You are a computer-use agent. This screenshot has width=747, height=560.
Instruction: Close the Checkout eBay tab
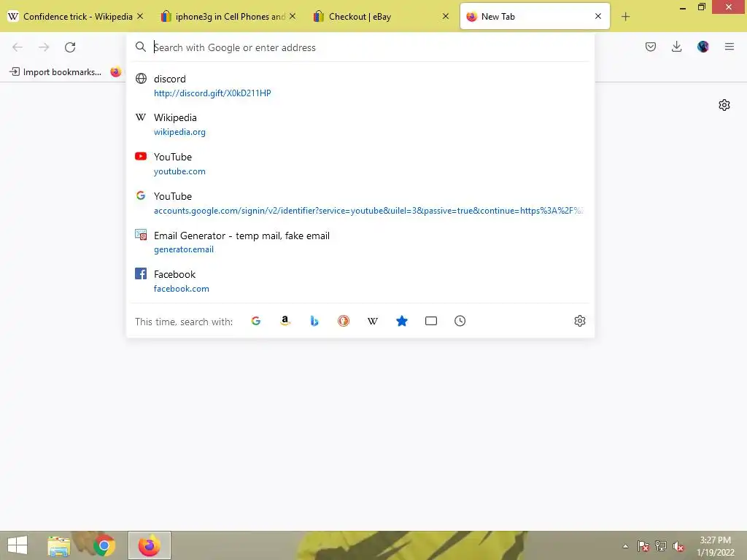coord(446,16)
